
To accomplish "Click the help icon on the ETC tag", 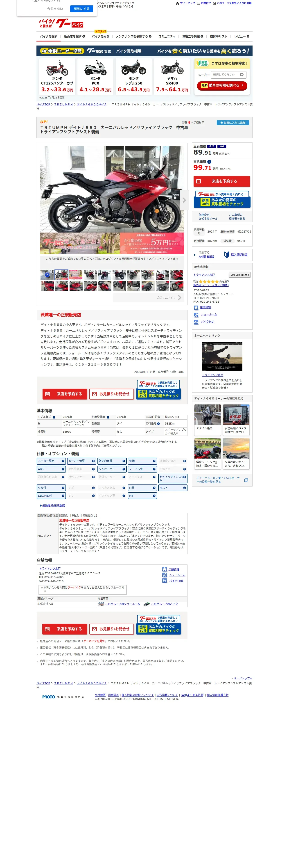I will click(93, 496).
